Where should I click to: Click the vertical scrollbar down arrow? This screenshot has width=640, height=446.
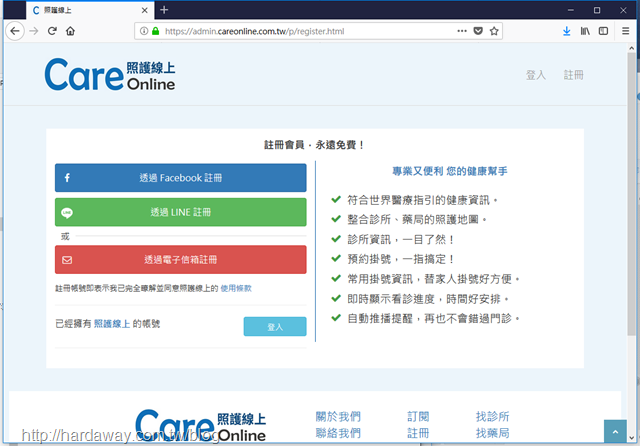(631, 438)
